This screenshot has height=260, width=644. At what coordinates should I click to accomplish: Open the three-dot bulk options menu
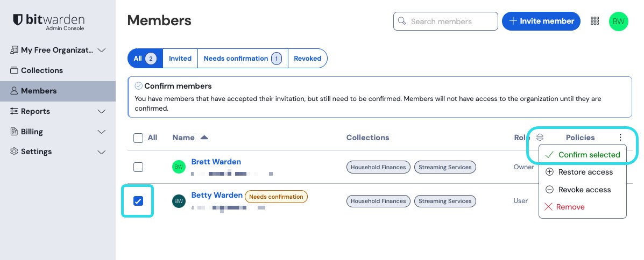point(620,138)
